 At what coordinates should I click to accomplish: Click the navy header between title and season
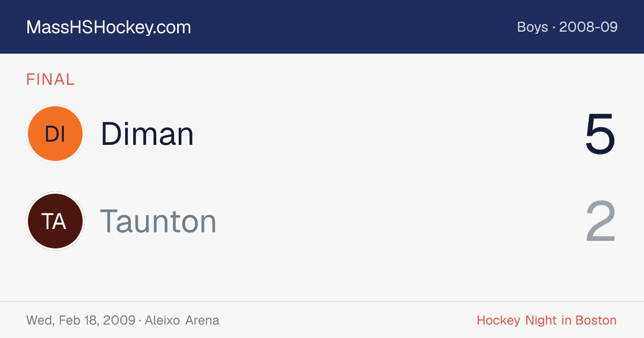[354, 27]
